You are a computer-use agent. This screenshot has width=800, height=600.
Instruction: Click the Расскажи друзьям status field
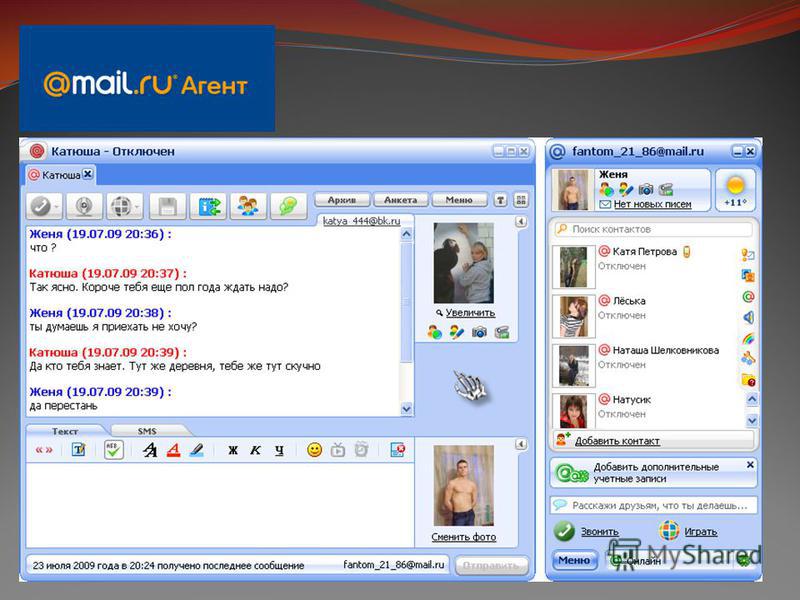coord(654,506)
